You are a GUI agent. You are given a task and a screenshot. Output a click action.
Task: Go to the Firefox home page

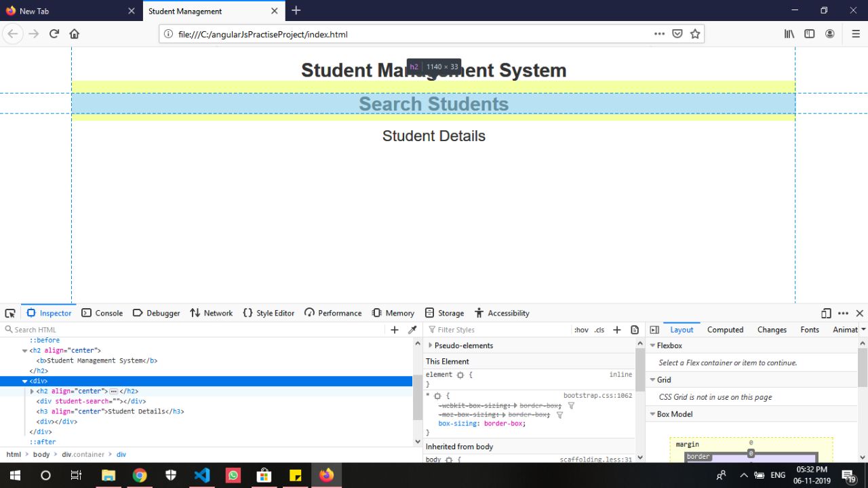[75, 34]
